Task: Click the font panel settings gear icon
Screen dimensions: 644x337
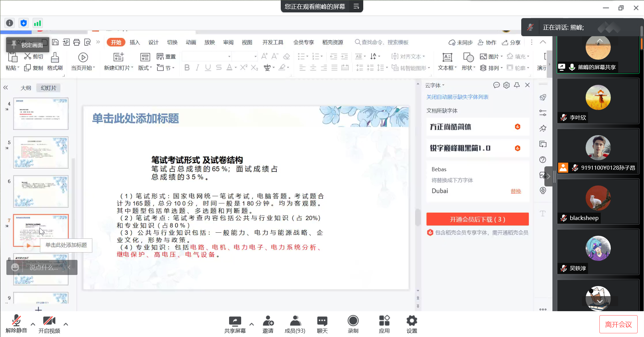Action: pyautogui.click(x=506, y=85)
